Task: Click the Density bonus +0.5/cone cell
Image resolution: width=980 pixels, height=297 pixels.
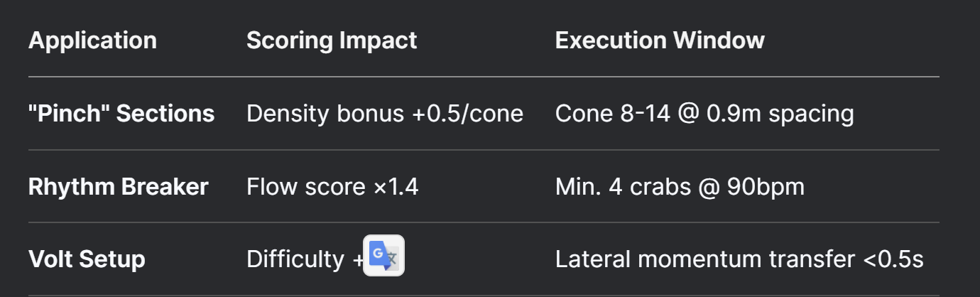Action: (385, 113)
